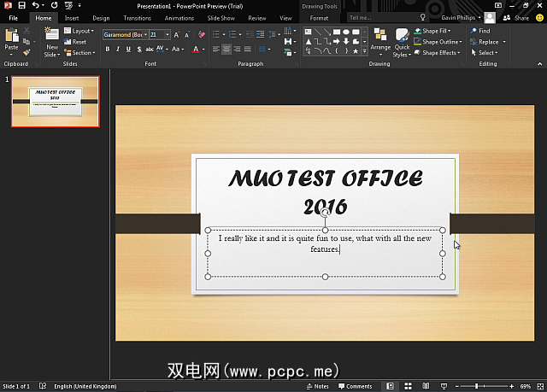Switch to the Transitions ribbon tab

[137, 17]
